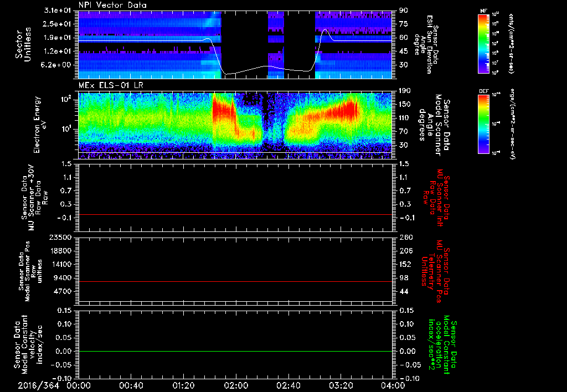The width and height of the screenshot is (567, 392).
Task: Click the green 'Model Constant acceleration' axis title
Action: click(442, 345)
